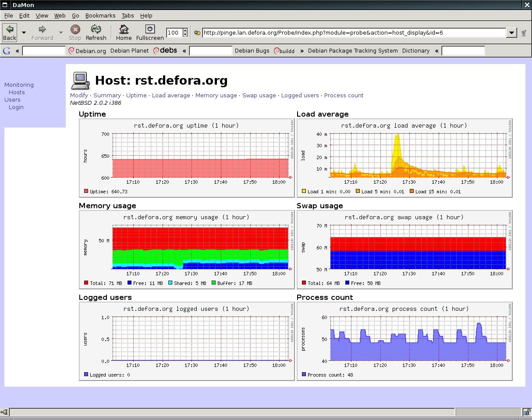
Task: Expand the URL address history dropdown
Action: pyautogui.click(x=511, y=33)
